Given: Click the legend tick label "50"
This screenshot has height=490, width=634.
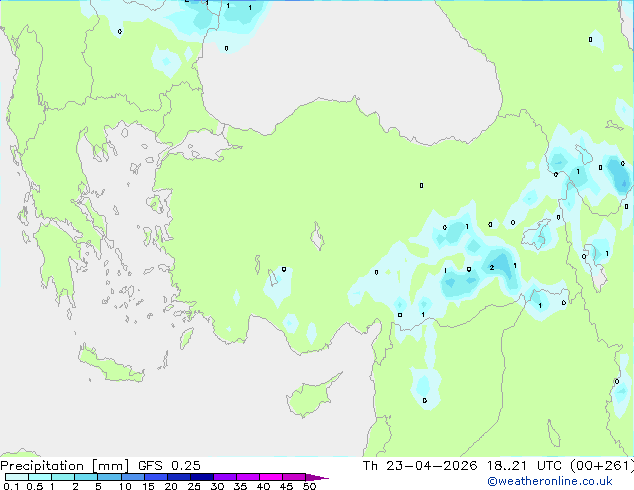Looking at the screenshot, I should point(309,486).
